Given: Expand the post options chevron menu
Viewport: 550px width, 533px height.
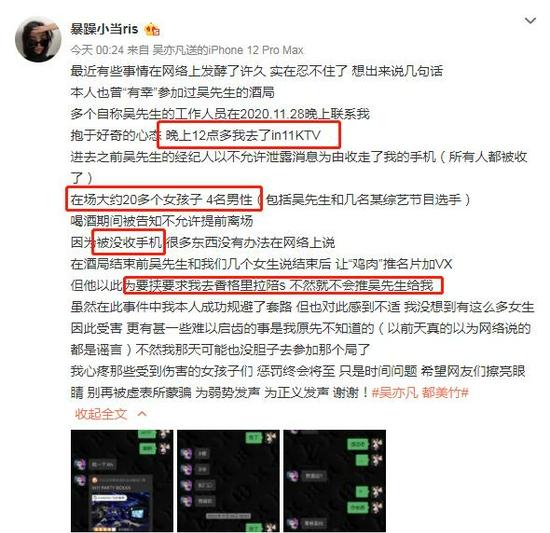Looking at the screenshot, I should point(530,21).
